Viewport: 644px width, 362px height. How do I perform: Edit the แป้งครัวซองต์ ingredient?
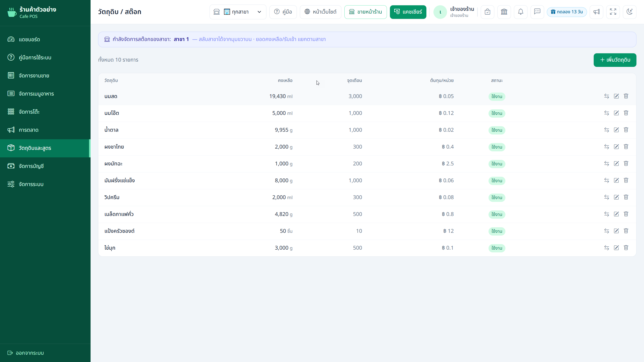point(616,231)
